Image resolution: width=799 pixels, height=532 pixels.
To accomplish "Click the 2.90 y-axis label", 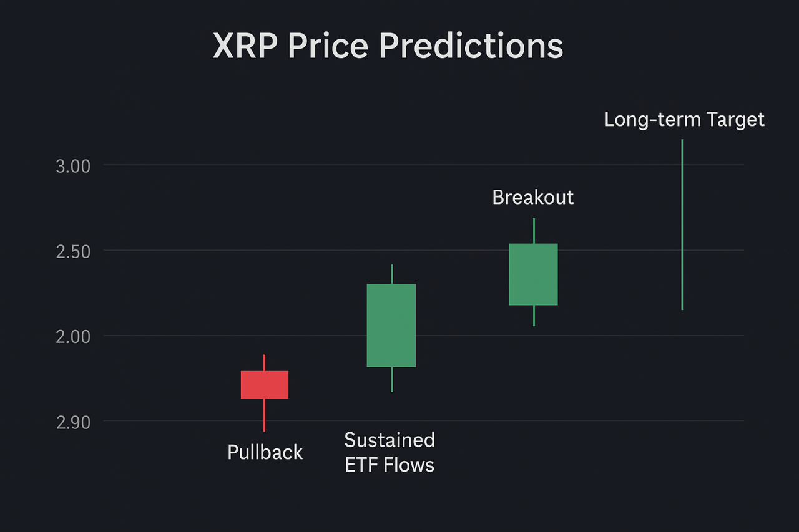I will pyautogui.click(x=73, y=422).
